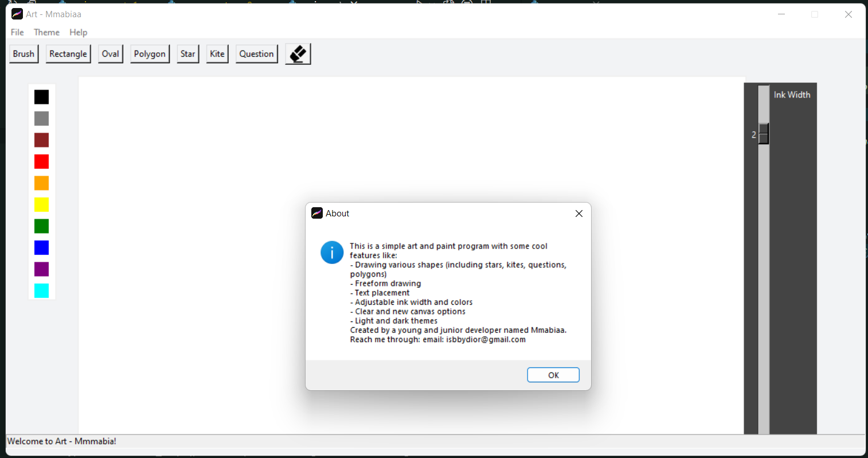Select the Question shape tool

(256, 54)
